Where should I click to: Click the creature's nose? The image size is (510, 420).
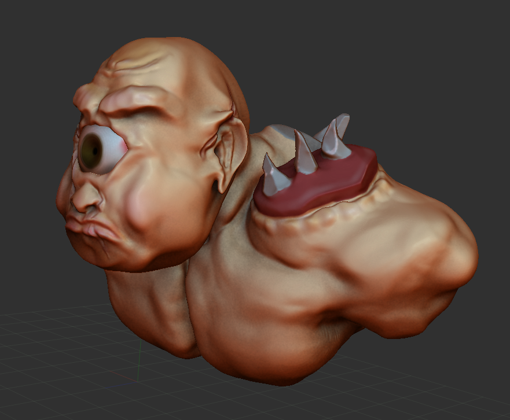coord(85,196)
